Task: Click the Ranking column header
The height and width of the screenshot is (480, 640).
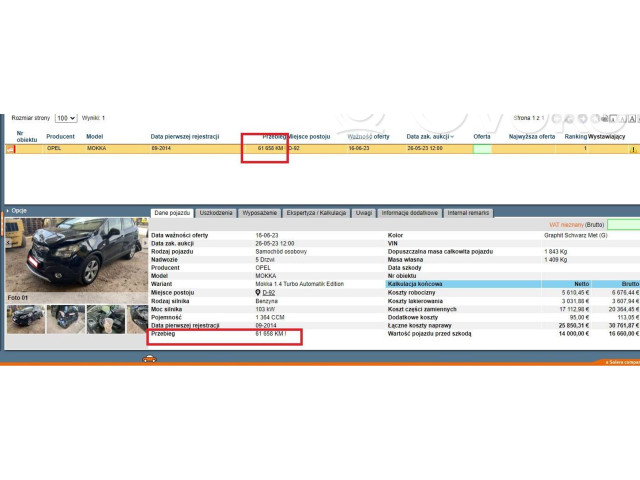Action: pos(576,136)
